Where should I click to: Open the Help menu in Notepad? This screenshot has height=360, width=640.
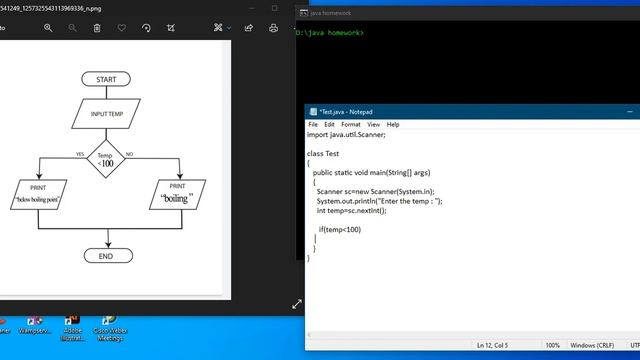pos(393,124)
